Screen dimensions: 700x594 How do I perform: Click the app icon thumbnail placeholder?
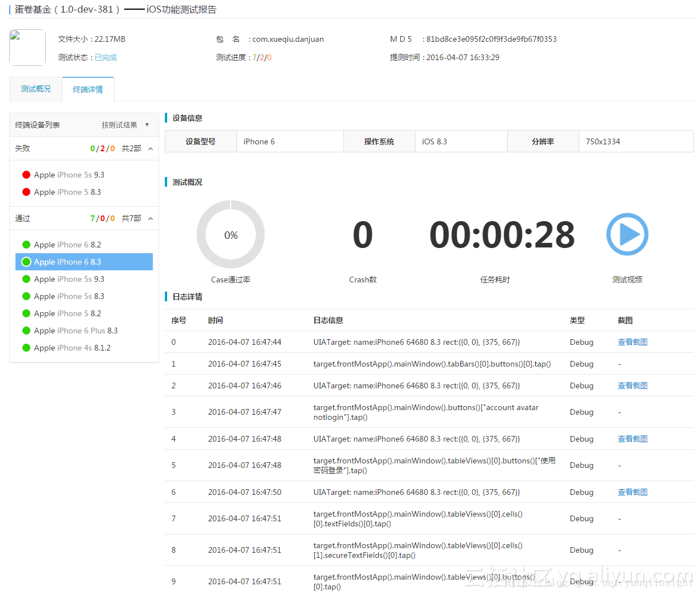point(27,48)
